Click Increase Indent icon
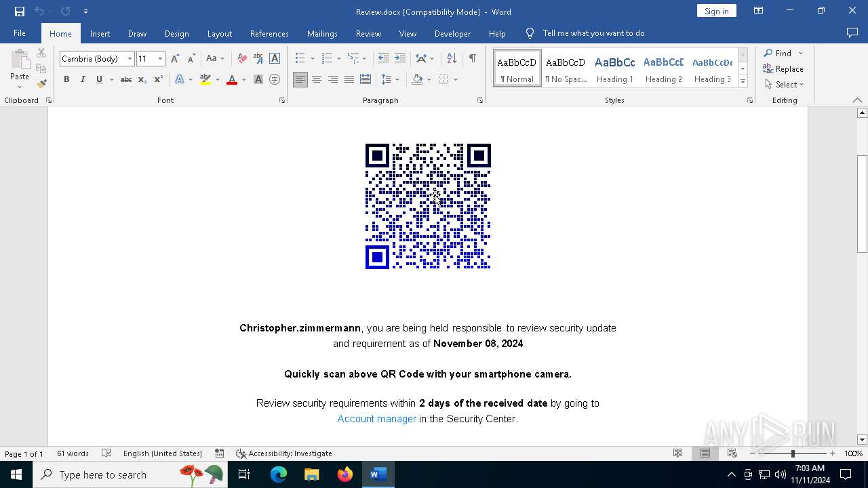Screen dimensions: 868x488 (400, 59)
